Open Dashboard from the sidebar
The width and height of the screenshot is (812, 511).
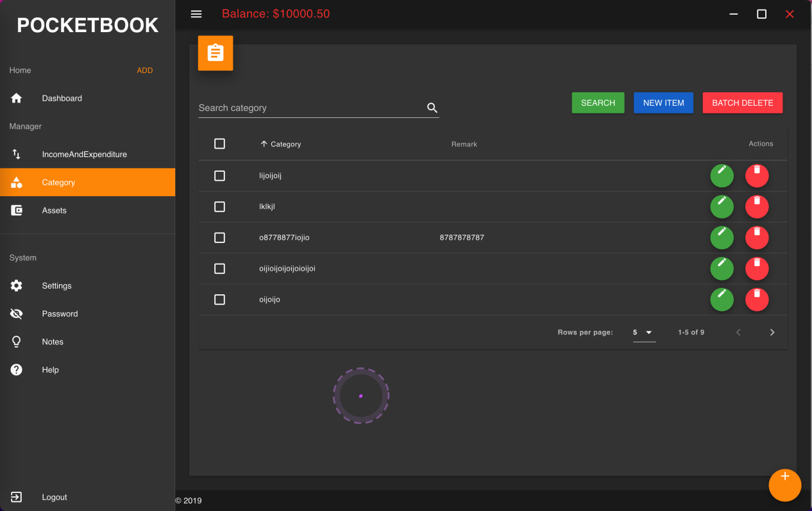click(x=62, y=98)
